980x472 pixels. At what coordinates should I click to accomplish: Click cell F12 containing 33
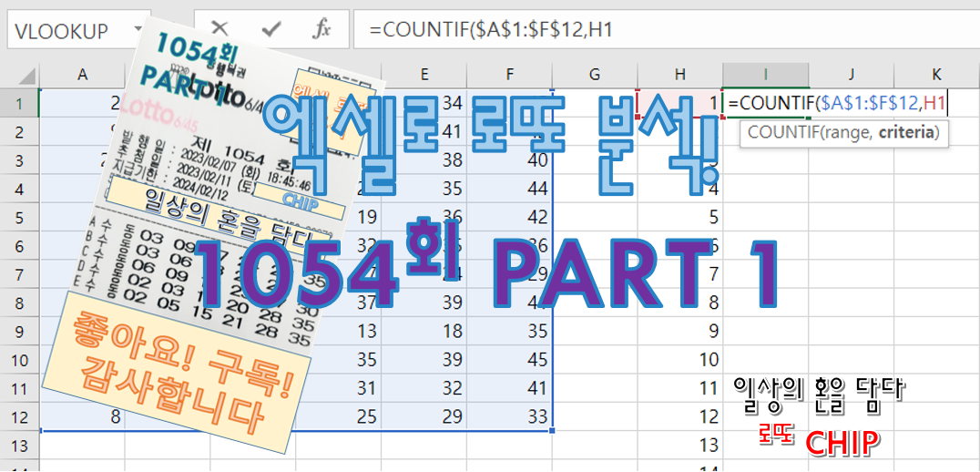509,416
